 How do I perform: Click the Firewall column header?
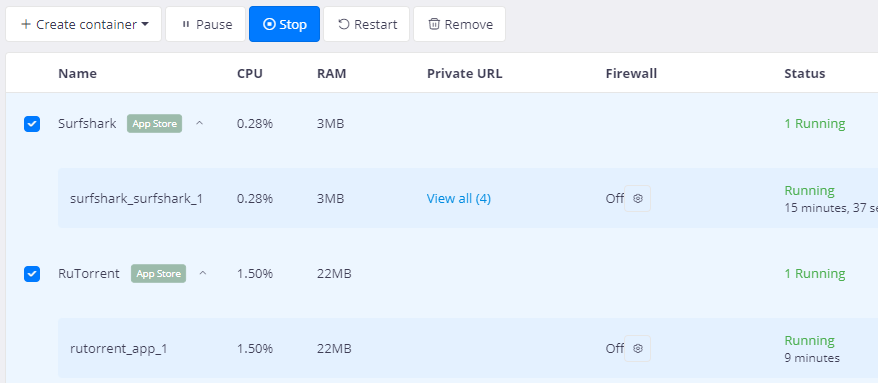[631, 73]
